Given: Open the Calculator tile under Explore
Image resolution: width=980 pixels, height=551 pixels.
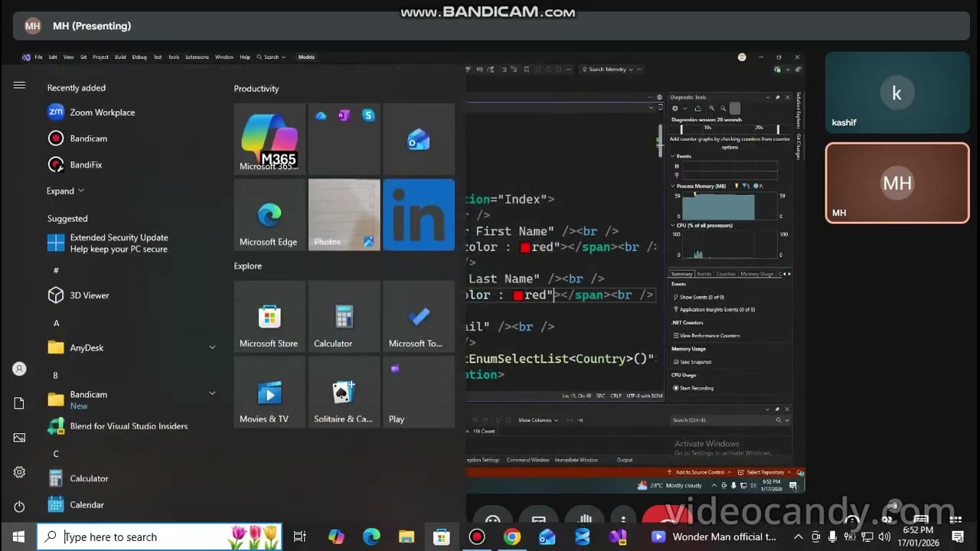Looking at the screenshot, I should (x=344, y=317).
